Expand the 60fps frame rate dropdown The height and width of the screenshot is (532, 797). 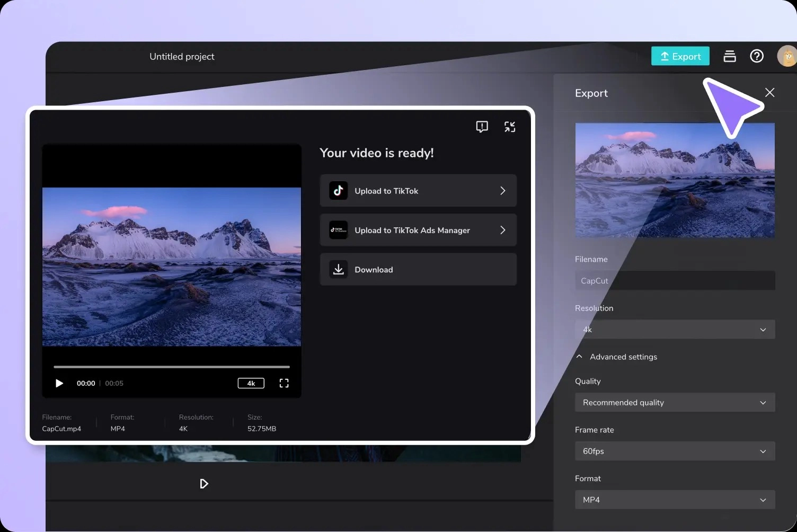pyautogui.click(x=675, y=451)
